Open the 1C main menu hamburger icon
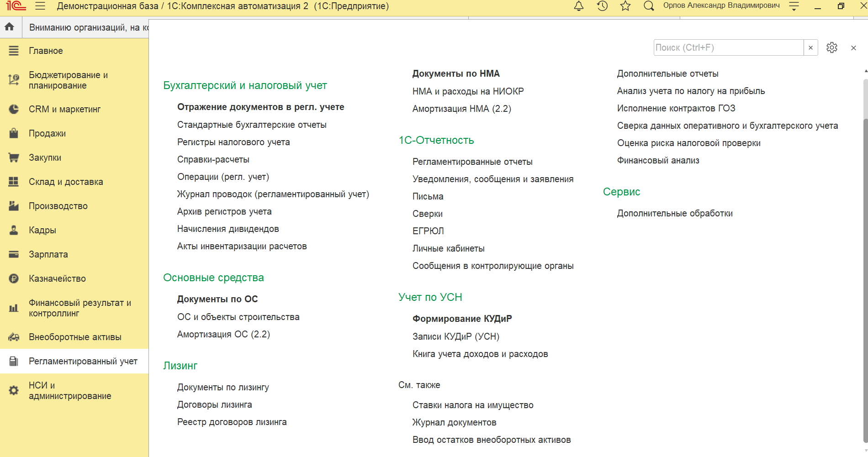The width and height of the screenshot is (868, 457). pyautogui.click(x=40, y=6)
